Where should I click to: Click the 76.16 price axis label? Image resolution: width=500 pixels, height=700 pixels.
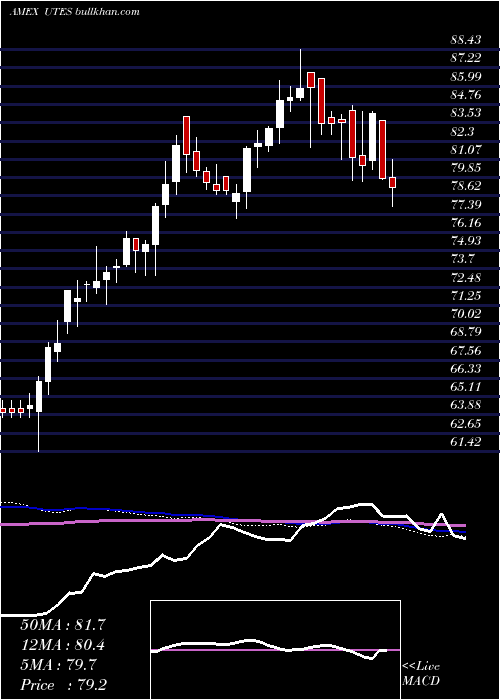click(x=466, y=223)
